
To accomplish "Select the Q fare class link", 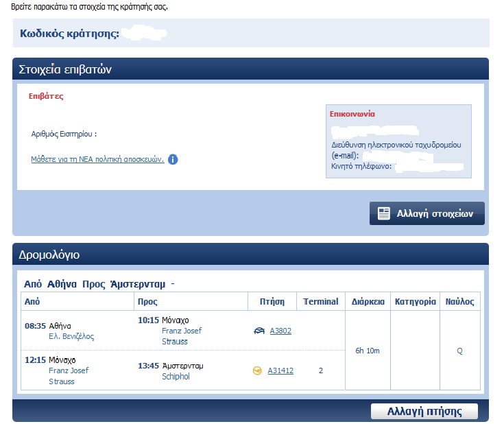I will [459, 351].
